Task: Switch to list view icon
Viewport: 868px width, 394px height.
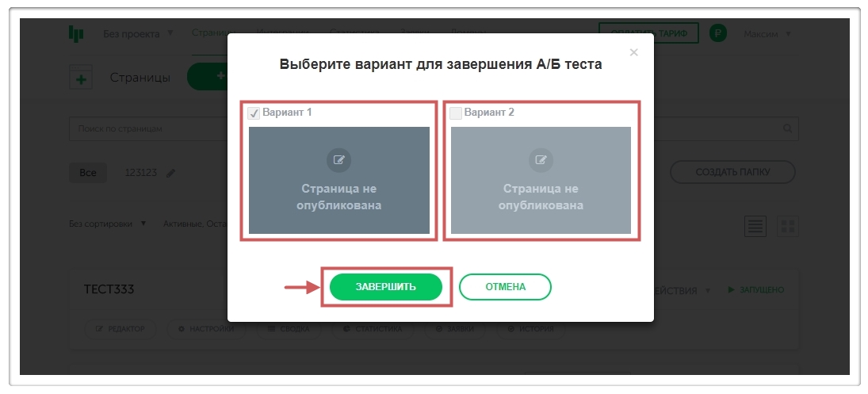Action: click(755, 227)
